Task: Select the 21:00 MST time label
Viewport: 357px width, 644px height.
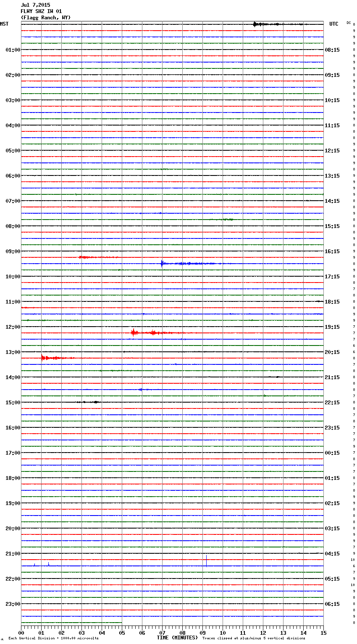Action: click(13, 554)
